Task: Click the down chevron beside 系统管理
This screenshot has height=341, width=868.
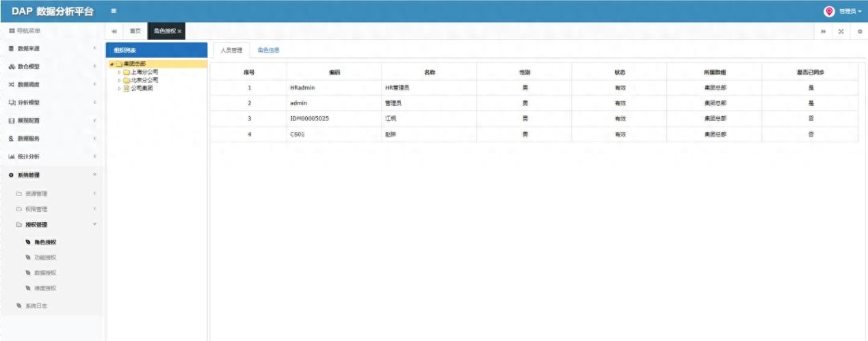Action: coord(94,175)
